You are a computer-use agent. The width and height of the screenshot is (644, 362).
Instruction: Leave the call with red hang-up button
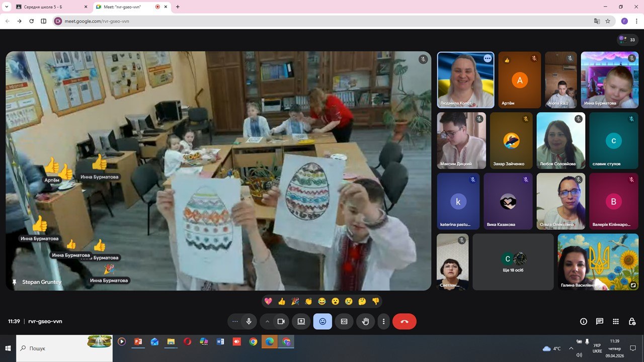(404, 321)
